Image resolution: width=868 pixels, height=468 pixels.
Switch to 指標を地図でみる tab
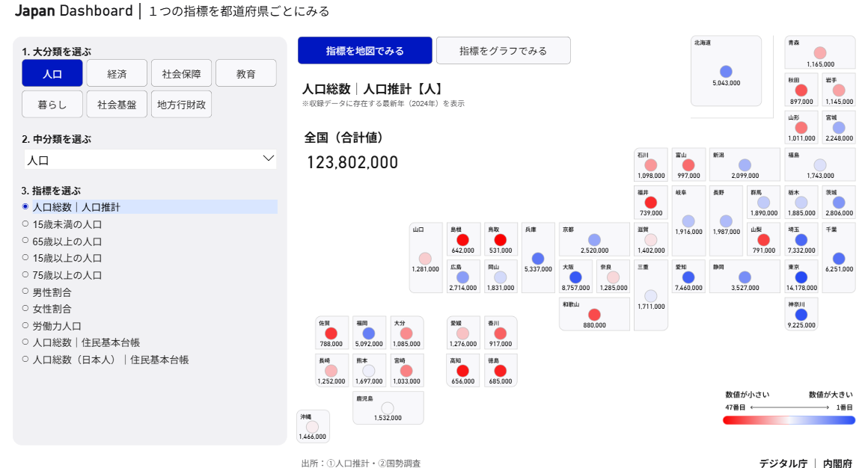tap(364, 51)
